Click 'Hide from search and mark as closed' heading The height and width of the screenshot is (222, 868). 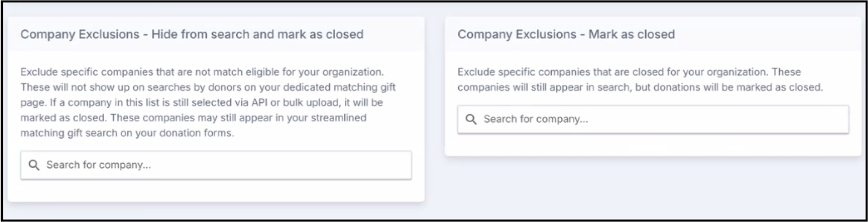257,34
